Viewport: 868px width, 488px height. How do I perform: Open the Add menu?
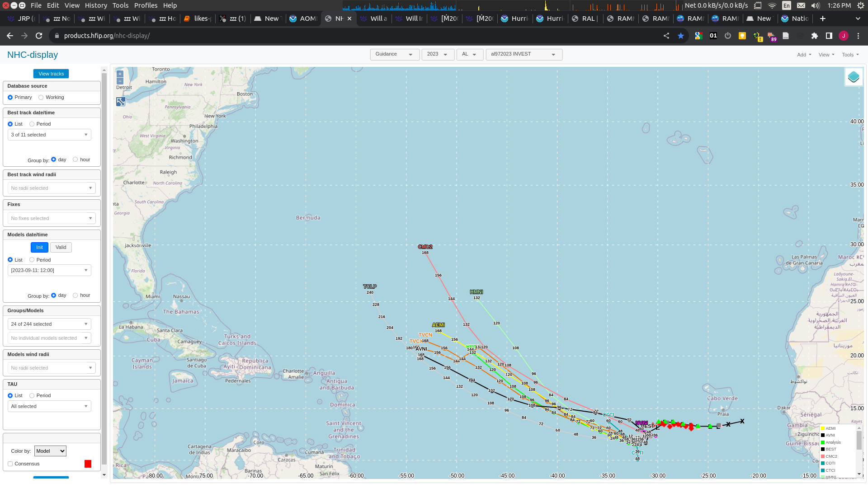804,55
